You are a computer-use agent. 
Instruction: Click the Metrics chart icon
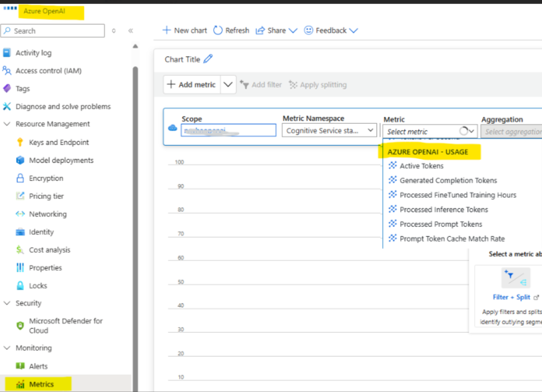20,384
